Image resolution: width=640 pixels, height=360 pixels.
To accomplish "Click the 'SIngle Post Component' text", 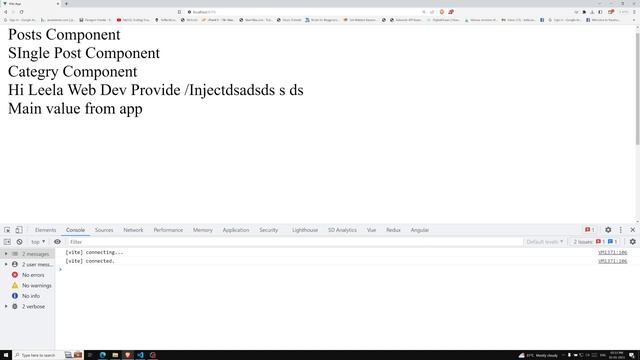I will pos(84,53).
